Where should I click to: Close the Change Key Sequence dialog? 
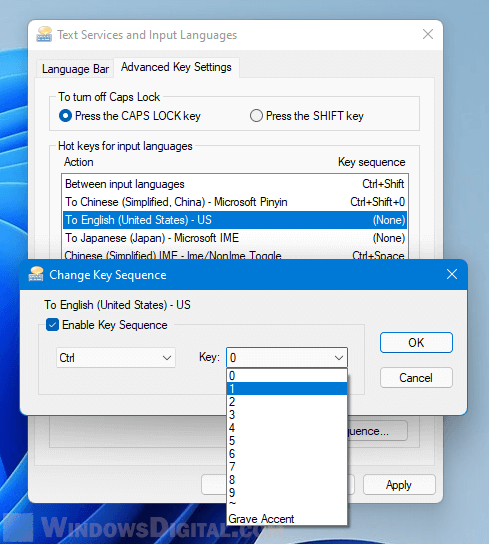coord(452,274)
